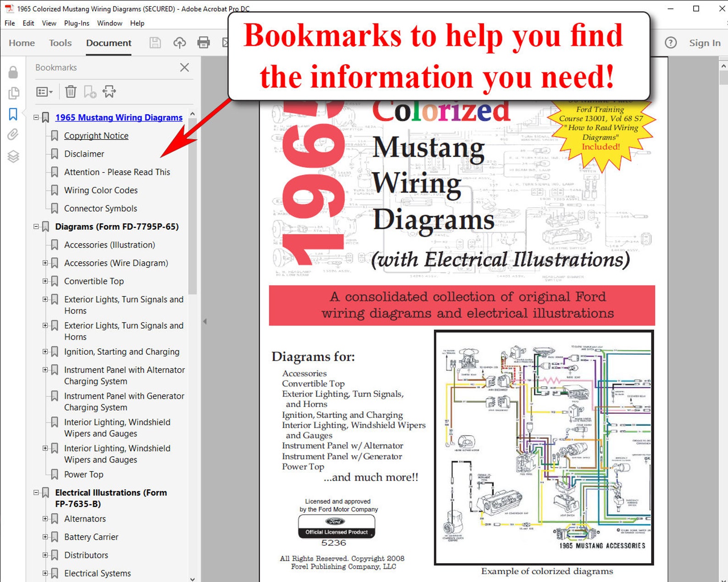Close the Bookmarks panel
The width and height of the screenshot is (728, 582).
click(184, 67)
